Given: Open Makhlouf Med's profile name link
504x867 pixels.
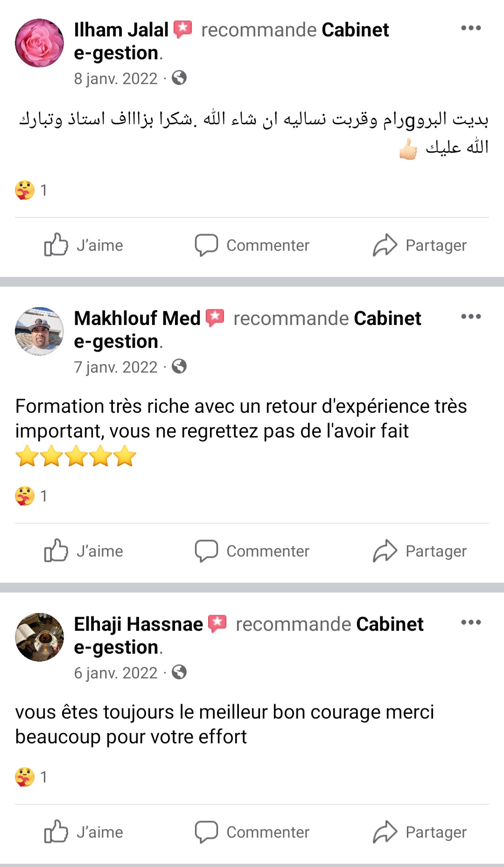Looking at the screenshot, I should pos(137,318).
